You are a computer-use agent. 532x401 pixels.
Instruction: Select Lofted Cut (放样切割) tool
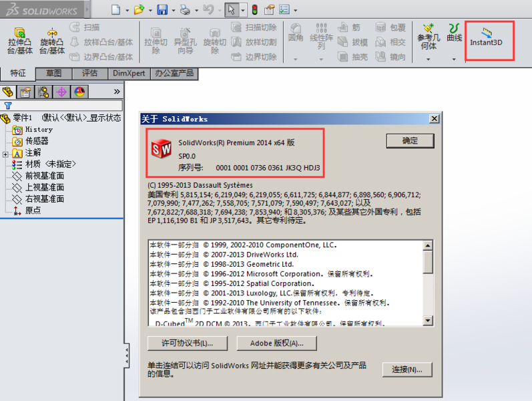[254, 42]
